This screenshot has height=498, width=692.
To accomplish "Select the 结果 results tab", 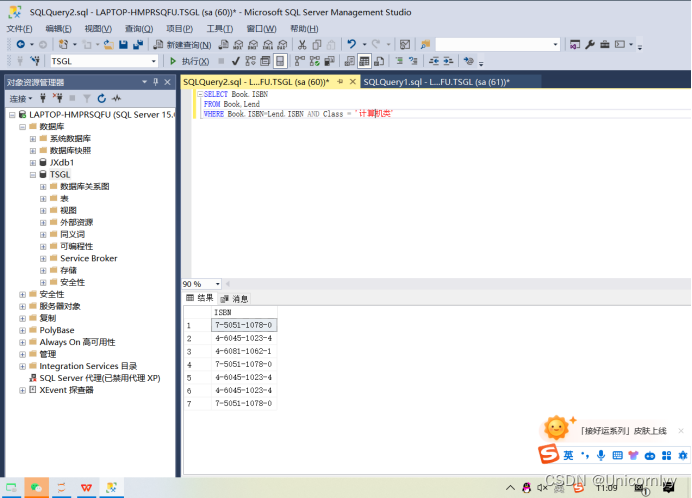I will 200,298.
